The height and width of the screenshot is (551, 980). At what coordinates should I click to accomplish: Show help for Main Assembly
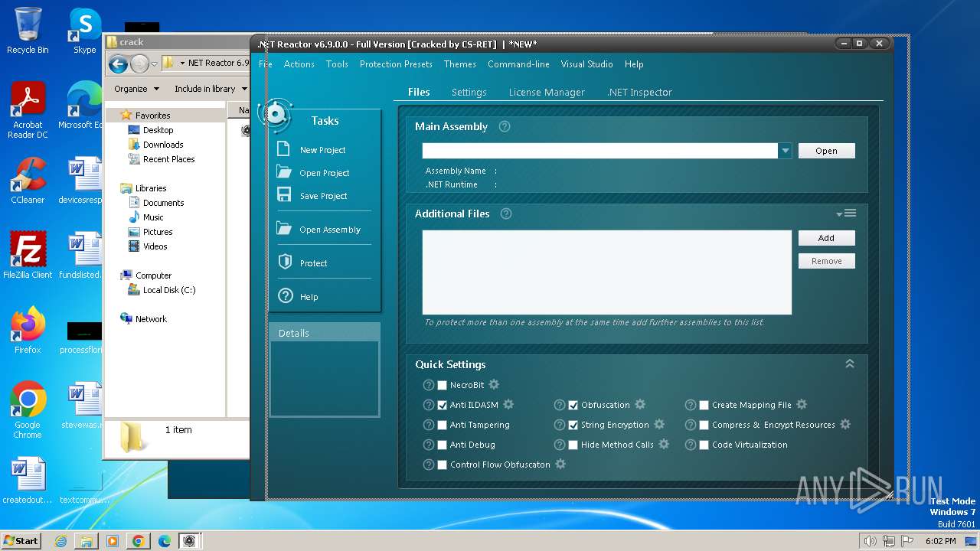point(505,126)
